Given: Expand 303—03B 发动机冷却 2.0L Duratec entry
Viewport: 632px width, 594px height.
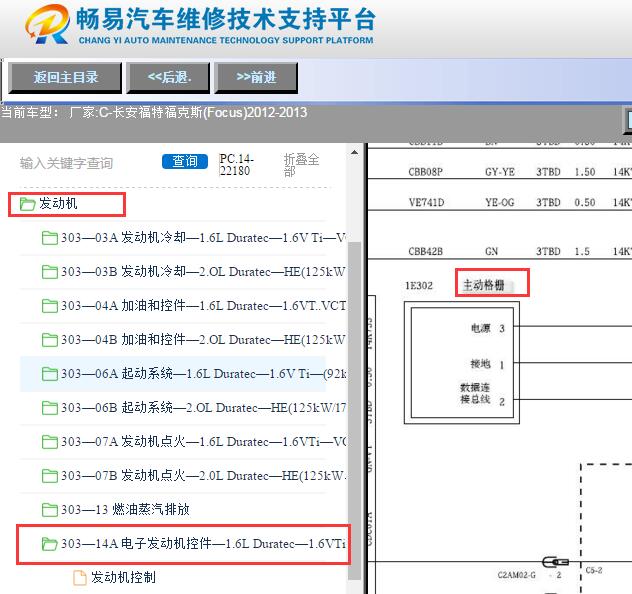Looking at the screenshot, I should (204, 272).
